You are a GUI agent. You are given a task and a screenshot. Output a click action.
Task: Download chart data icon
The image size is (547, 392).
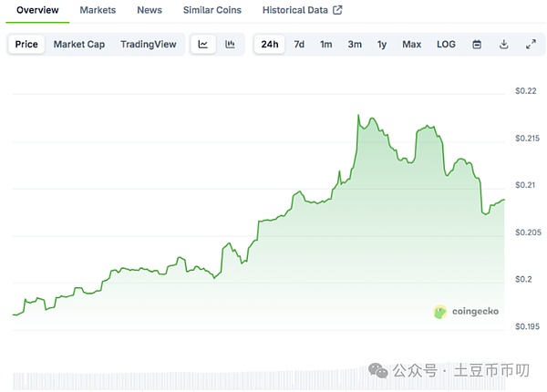[x=503, y=44]
